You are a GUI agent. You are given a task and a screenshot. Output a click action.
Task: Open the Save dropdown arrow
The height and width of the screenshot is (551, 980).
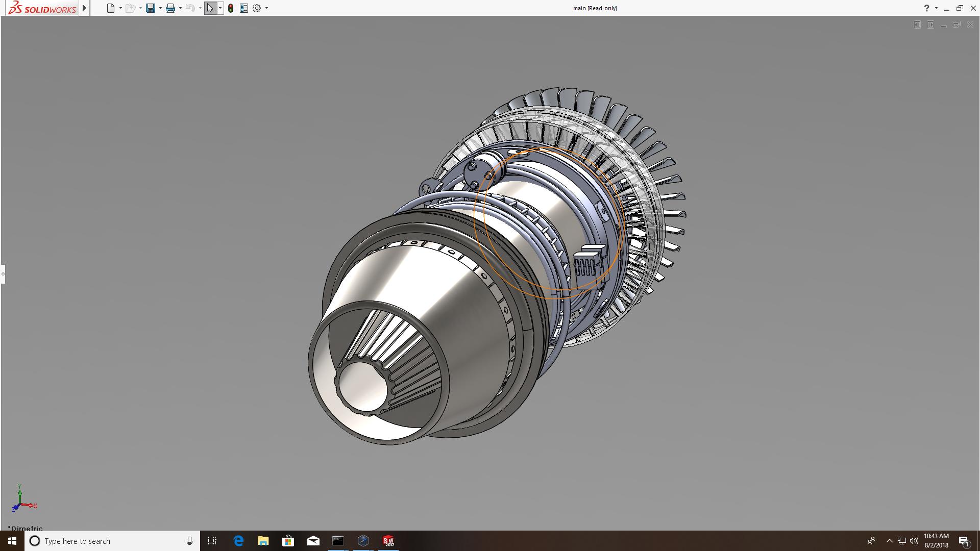(160, 8)
